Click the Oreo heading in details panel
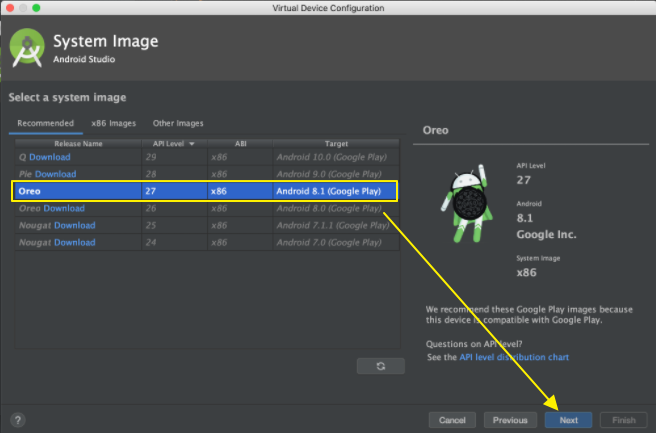Image resolution: width=656 pixels, height=433 pixels. coord(436,131)
